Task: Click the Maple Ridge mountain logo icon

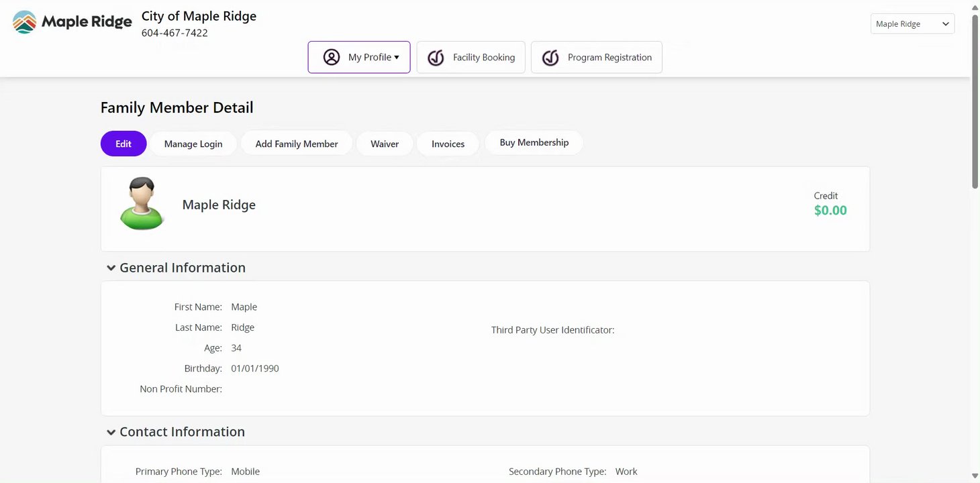Action: coord(24,22)
